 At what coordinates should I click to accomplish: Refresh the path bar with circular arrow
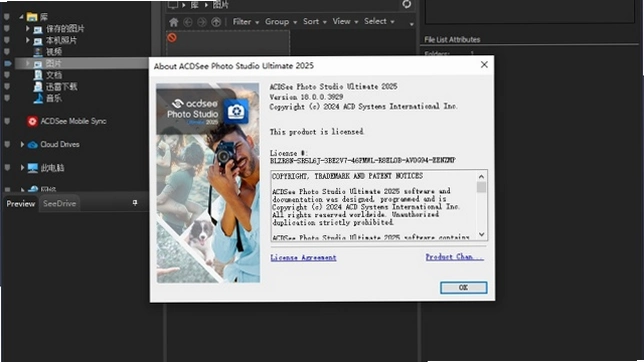coord(407,4)
